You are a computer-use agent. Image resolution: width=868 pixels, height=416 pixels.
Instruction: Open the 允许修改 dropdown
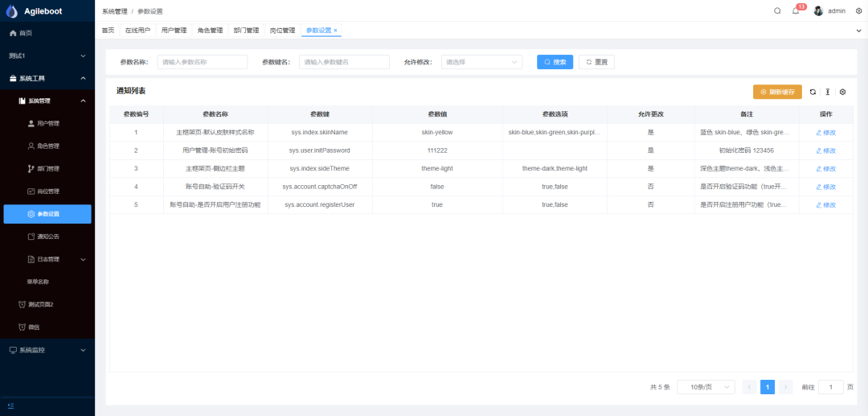click(x=481, y=62)
